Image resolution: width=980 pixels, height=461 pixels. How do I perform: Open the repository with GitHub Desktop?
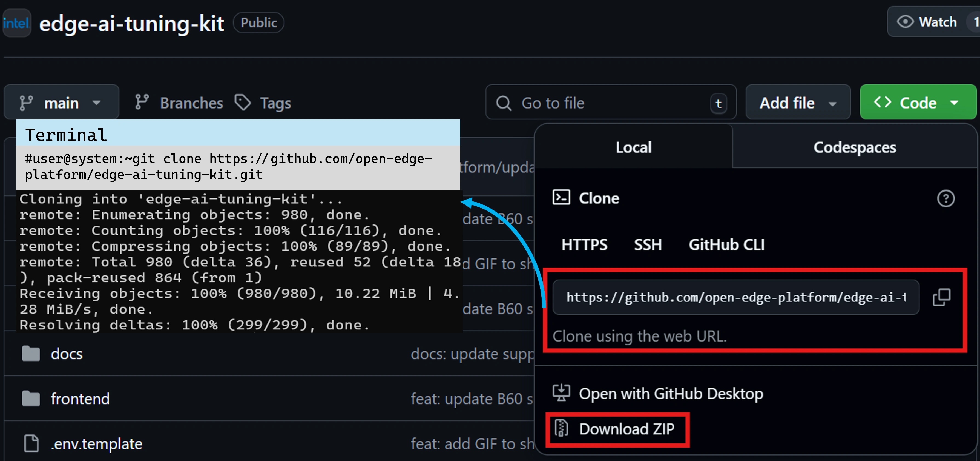click(x=670, y=394)
